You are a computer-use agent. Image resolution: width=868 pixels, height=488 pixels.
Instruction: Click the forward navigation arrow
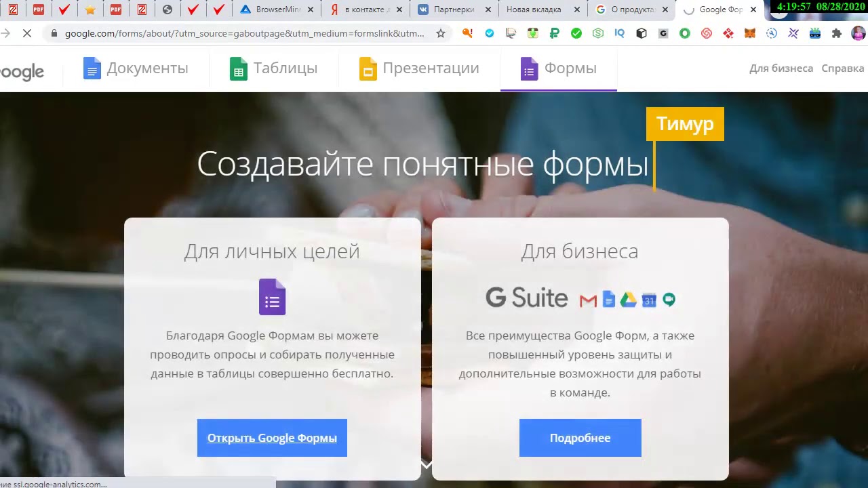[x=5, y=33]
